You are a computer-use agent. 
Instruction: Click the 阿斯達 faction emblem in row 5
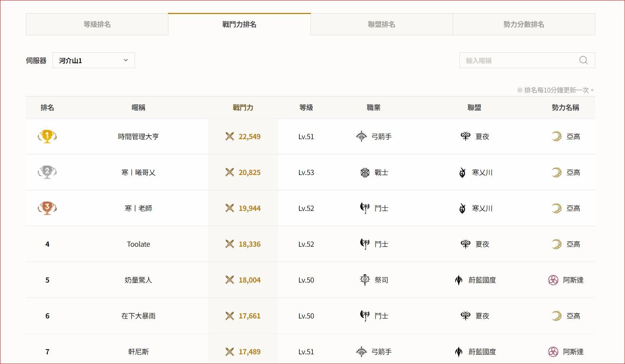tap(553, 280)
